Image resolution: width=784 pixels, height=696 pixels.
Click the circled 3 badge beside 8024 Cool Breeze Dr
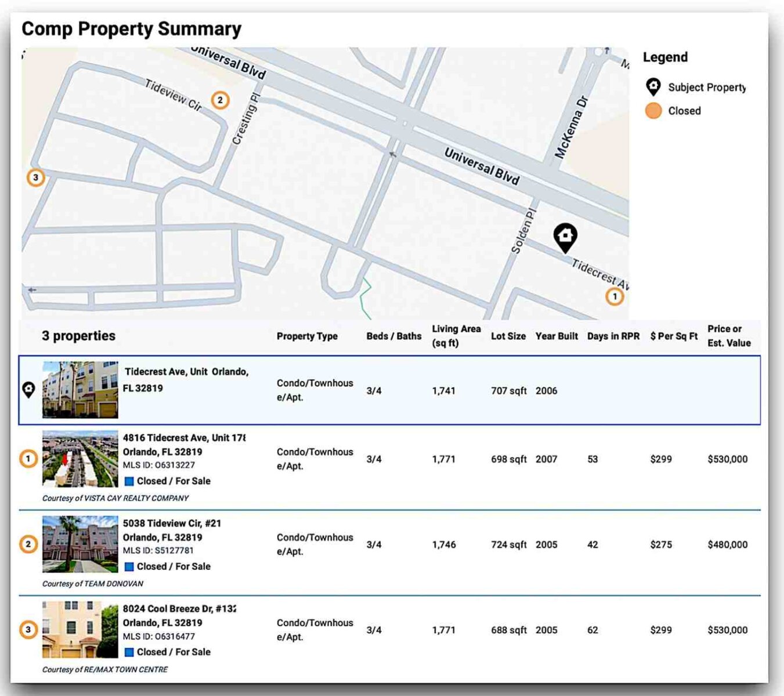(28, 629)
